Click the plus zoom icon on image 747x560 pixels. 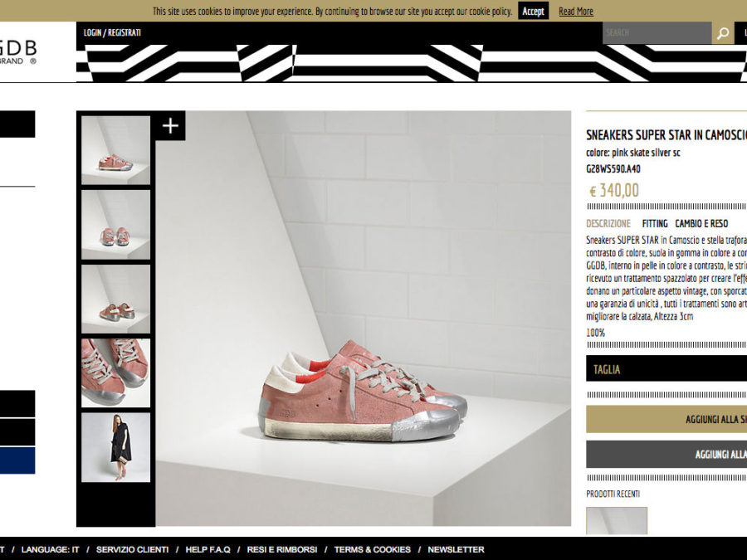(170, 126)
